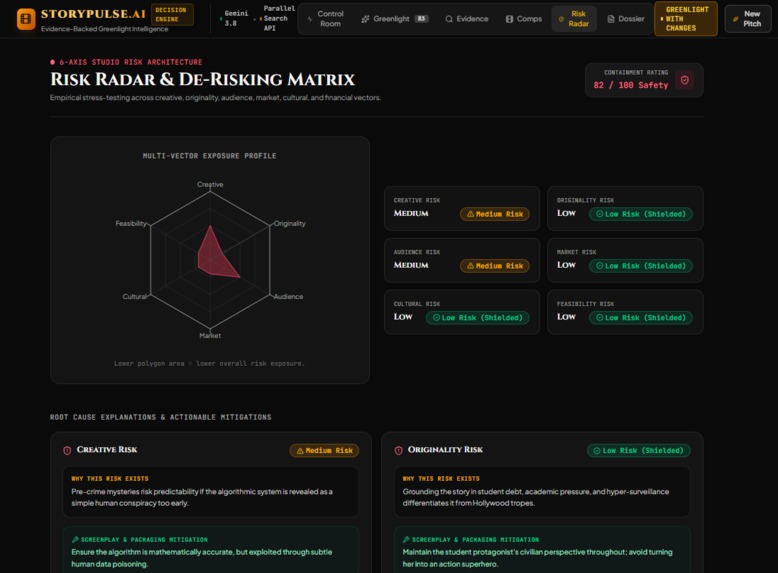Click shield icon beside Originality Risk detail heading
The image size is (778, 573).
tap(398, 450)
